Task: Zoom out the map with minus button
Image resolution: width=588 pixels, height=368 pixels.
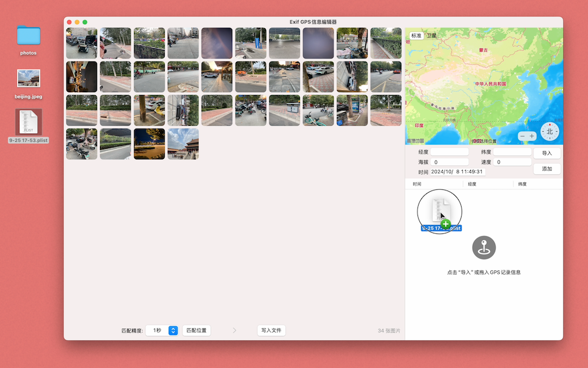Action: pos(522,136)
